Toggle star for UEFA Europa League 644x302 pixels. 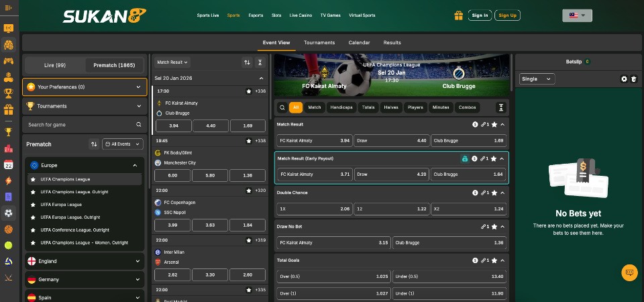coord(34,205)
